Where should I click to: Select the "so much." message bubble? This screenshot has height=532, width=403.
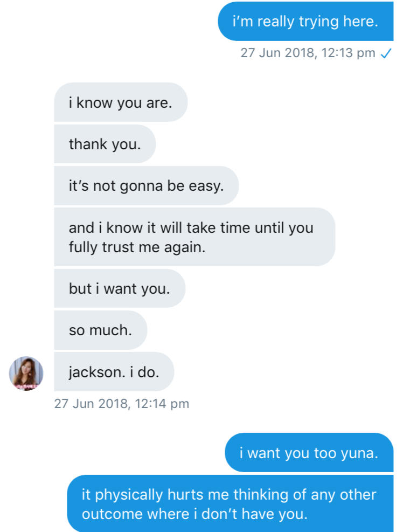pos(101,330)
